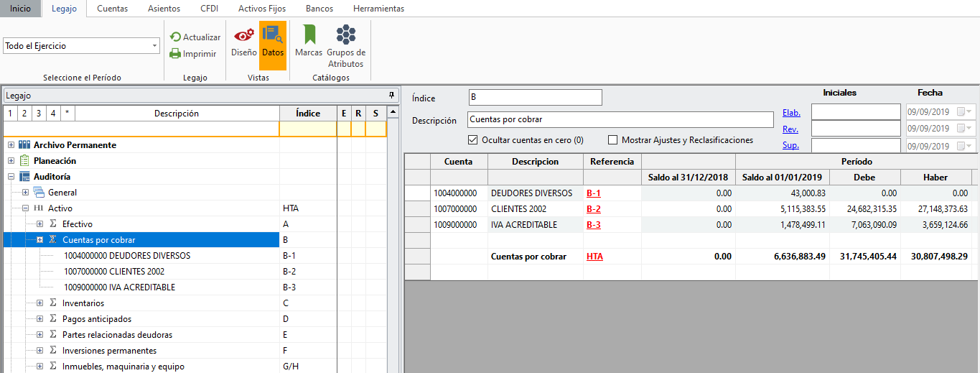Click the Imprimir printer icon
This screenshot has height=373, width=980.
[175, 53]
